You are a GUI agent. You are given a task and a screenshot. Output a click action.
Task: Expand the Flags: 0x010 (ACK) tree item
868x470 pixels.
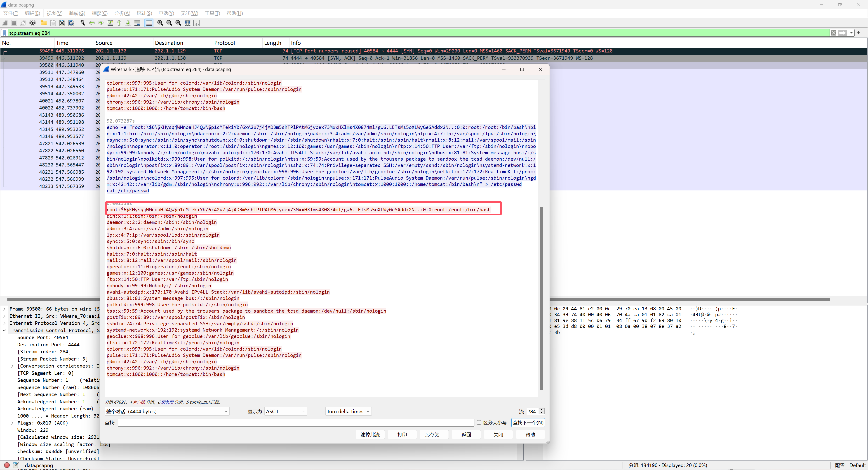click(12, 423)
